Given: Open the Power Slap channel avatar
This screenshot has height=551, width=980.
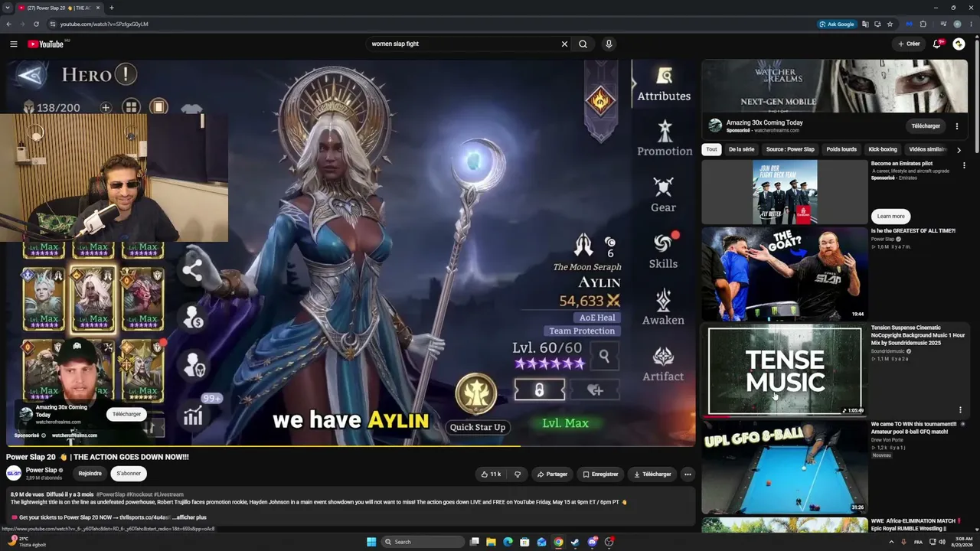Looking at the screenshot, I should click(x=14, y=474).
